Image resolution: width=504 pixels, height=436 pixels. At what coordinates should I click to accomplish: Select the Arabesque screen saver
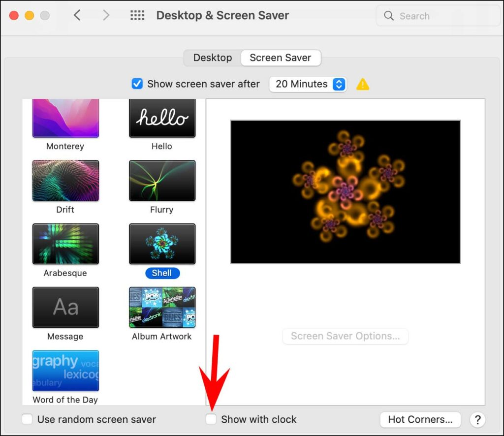(x=65, y=244)
